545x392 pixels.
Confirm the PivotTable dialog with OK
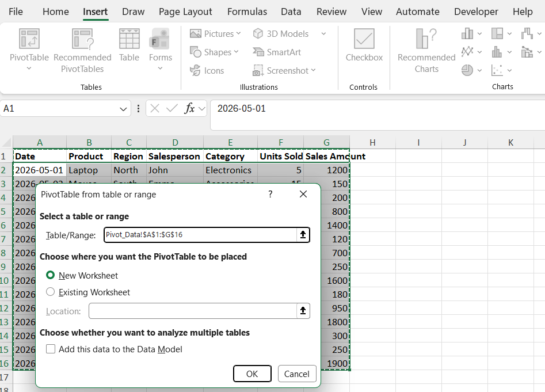(x=252, y=374)
